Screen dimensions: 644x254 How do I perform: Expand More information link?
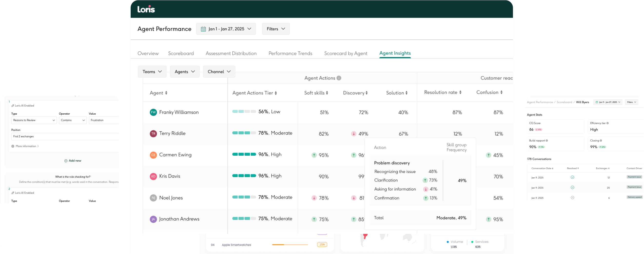[x=26, y=146]
